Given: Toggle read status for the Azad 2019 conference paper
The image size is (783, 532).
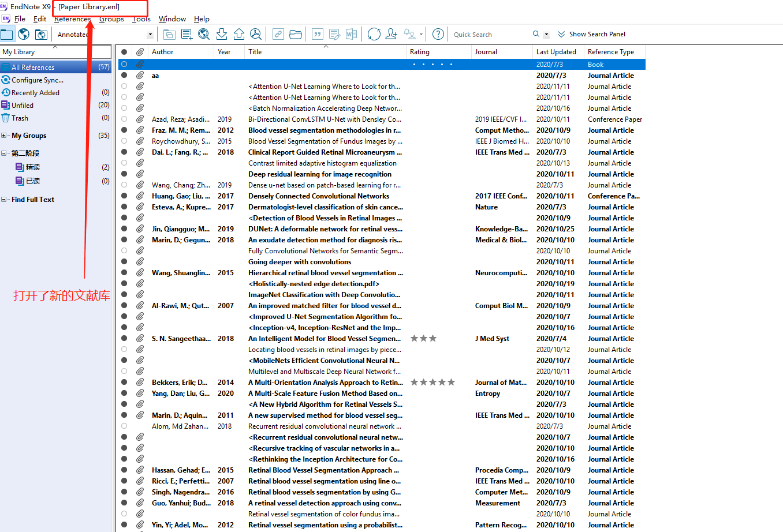Looking at the screenshot, I should 124,119.
